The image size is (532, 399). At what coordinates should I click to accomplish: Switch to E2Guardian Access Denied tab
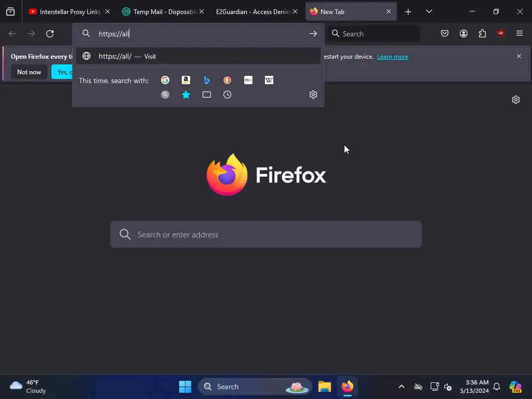257,11
